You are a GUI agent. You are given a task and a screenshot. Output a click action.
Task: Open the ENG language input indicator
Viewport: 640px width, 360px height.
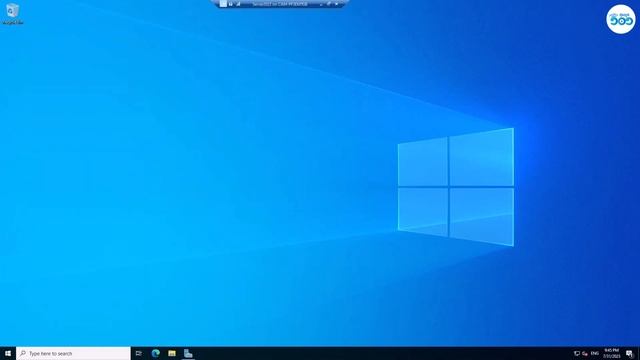click(x=595, y=353)
